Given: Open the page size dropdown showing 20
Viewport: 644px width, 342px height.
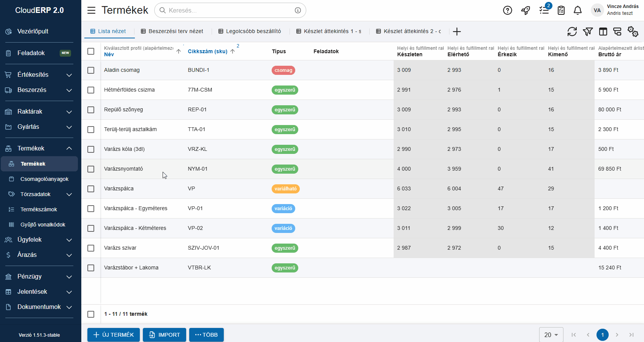Looking at the screenshot, I should pos(551,335).
